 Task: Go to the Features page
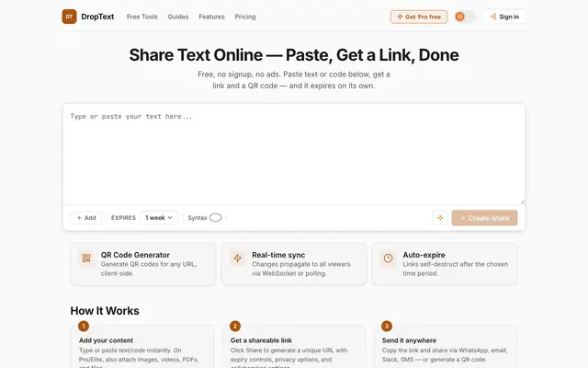pyautogui.click(x=211, y=17)
